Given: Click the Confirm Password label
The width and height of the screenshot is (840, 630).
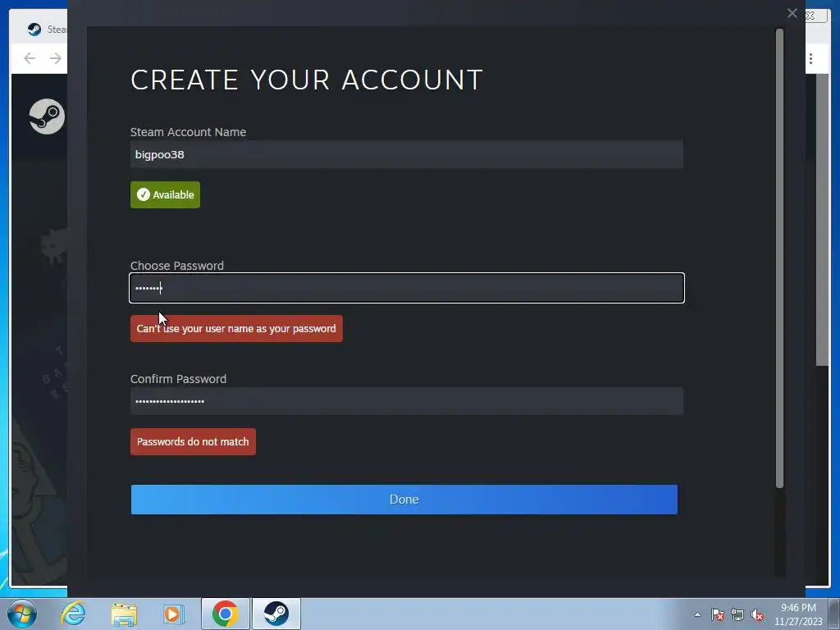Looking at the screenshot, I should (178, 379).
